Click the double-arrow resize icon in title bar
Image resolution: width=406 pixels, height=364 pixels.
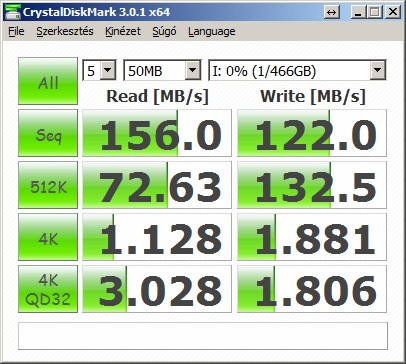tap(332, 12)
